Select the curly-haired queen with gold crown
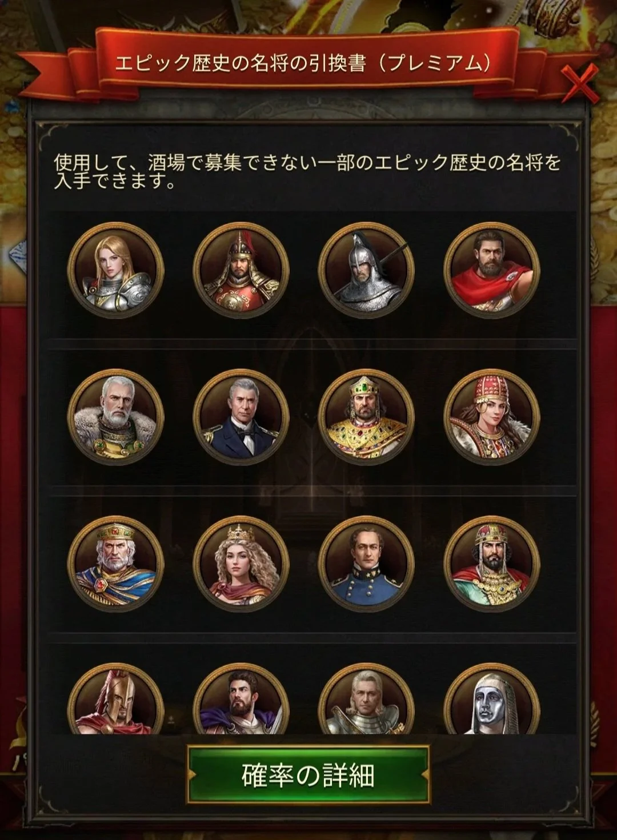Viewport: 617px width, 840px height. pyautogui.click(x=241, y=564)
